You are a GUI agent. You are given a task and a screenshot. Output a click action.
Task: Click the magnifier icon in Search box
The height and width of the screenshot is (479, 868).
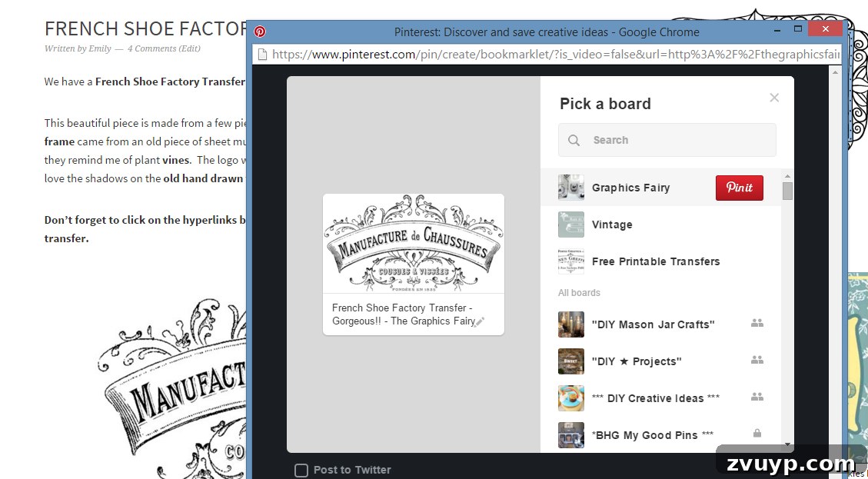pyautogui.click(x=574, y=141)
